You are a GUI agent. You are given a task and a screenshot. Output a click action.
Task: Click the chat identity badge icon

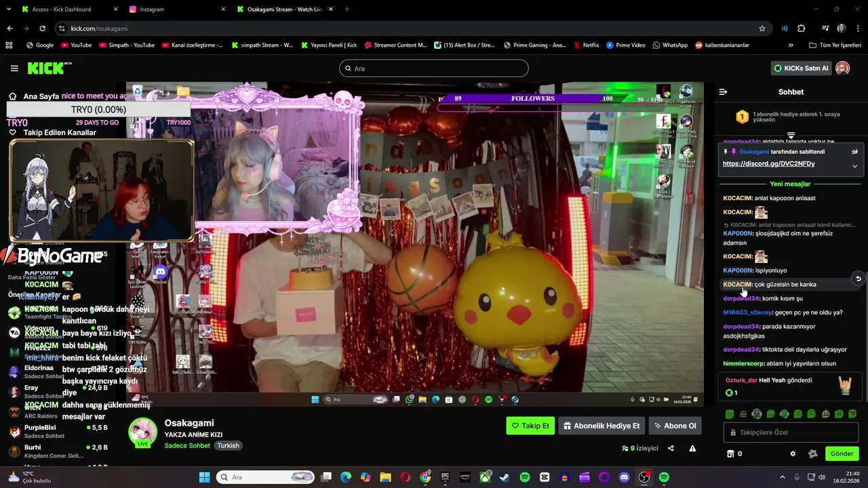point(813,453)
